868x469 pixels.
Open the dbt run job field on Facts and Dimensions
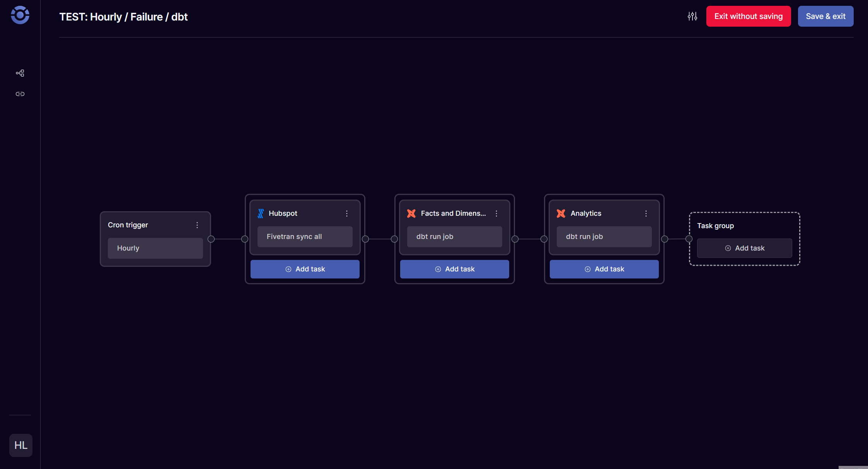pyautogui.click(x=454, y=236)
